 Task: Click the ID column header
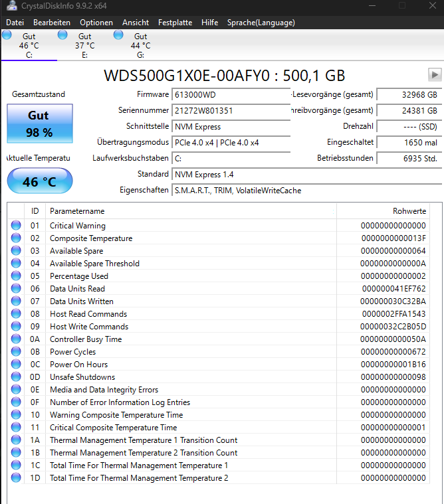tap(35, 211)
